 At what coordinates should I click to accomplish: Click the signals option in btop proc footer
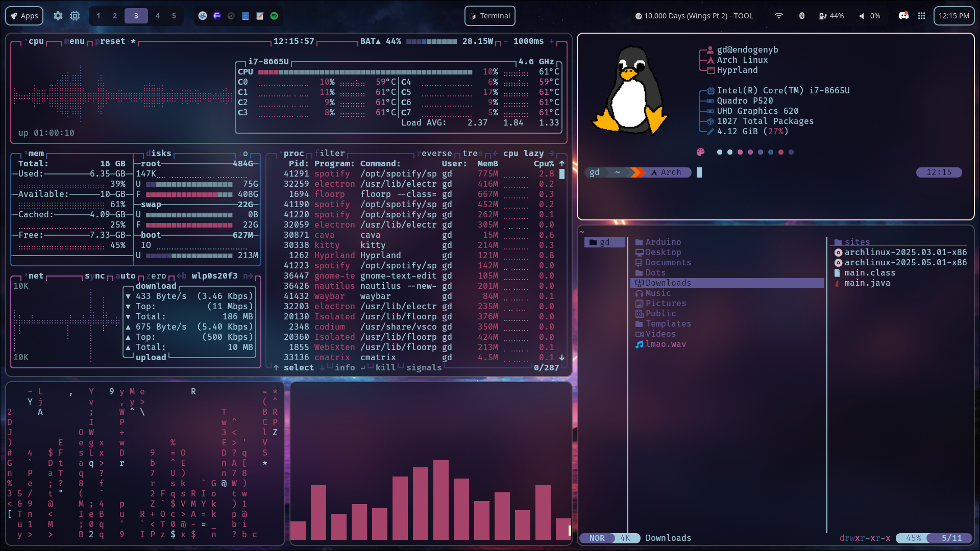tap(424, 367)
